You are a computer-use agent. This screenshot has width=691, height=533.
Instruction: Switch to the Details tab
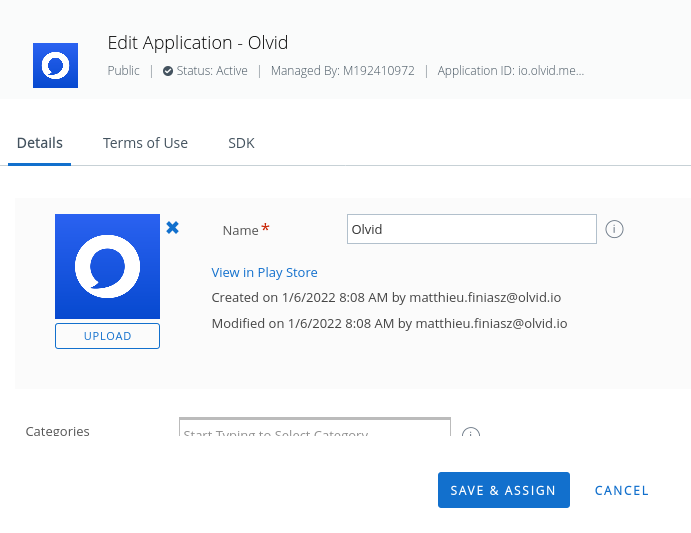pyautogui.click(x=40, y=143)
